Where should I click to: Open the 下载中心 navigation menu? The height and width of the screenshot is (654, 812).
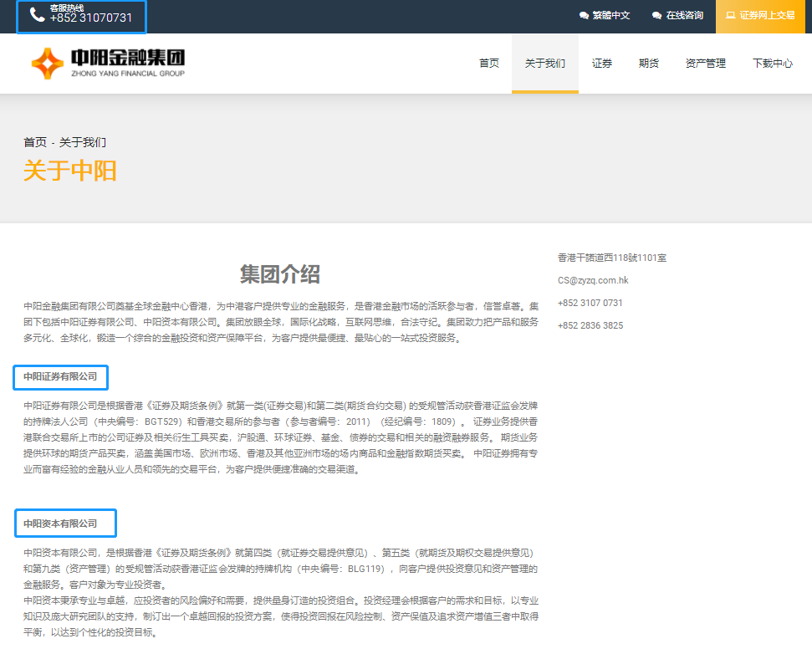pos(772,64)
